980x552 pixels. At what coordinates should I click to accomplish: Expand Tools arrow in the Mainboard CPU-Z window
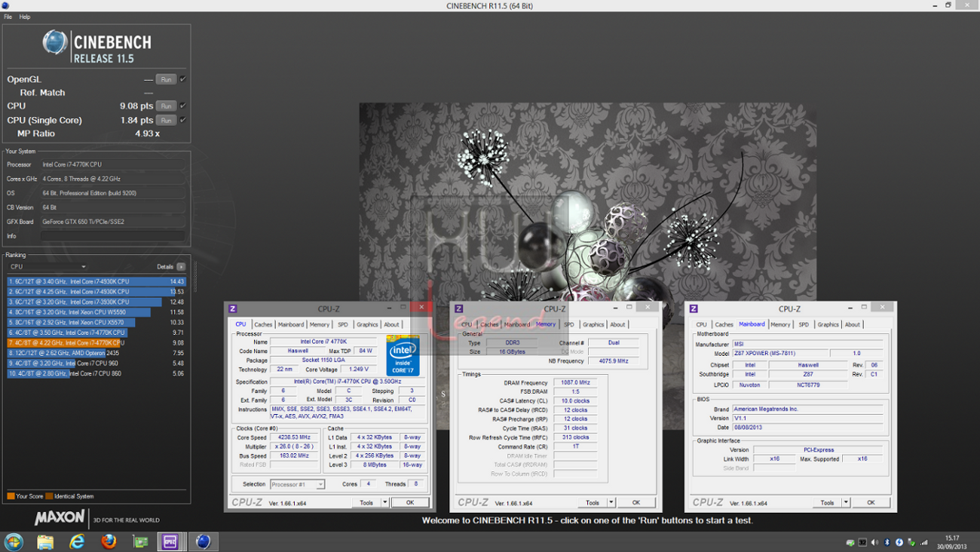(x=846, y=502)
